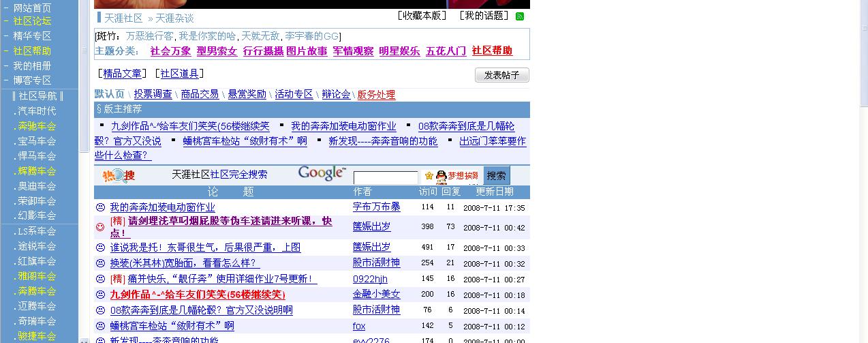Focus the Google search input field
The width and height of the screenshot is (868, 343).
[385, 178]
